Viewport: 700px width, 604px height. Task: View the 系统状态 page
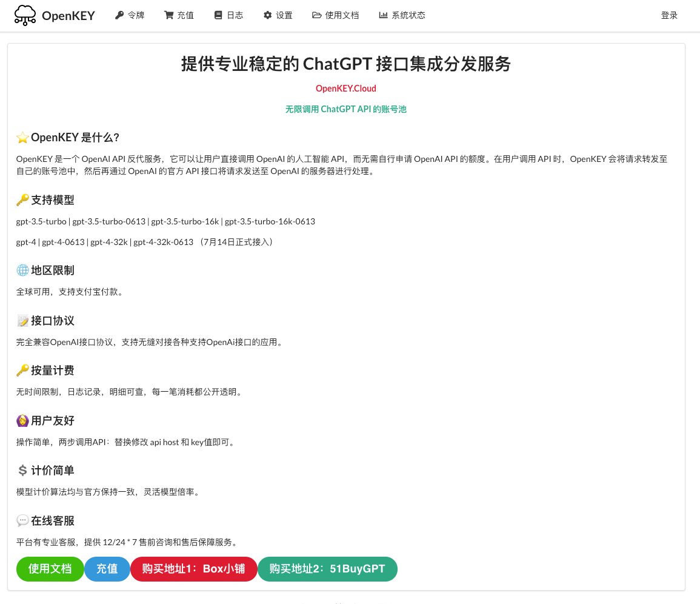pos(402,15)
